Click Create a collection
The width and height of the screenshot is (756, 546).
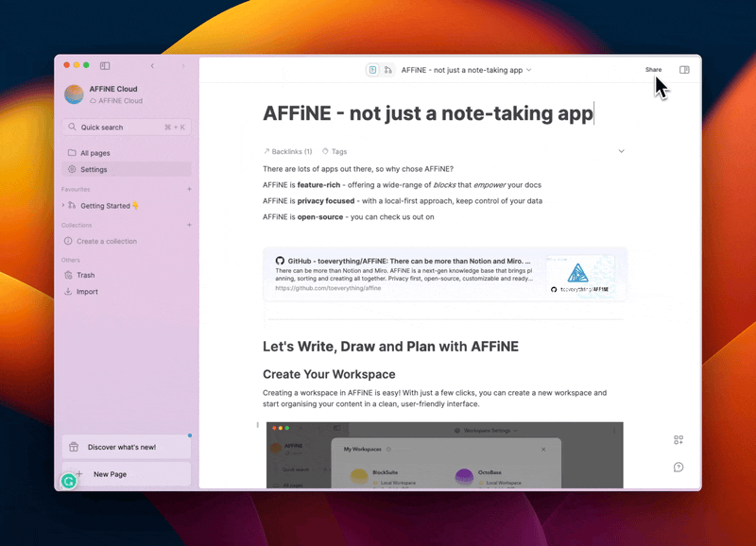point(107,241)
